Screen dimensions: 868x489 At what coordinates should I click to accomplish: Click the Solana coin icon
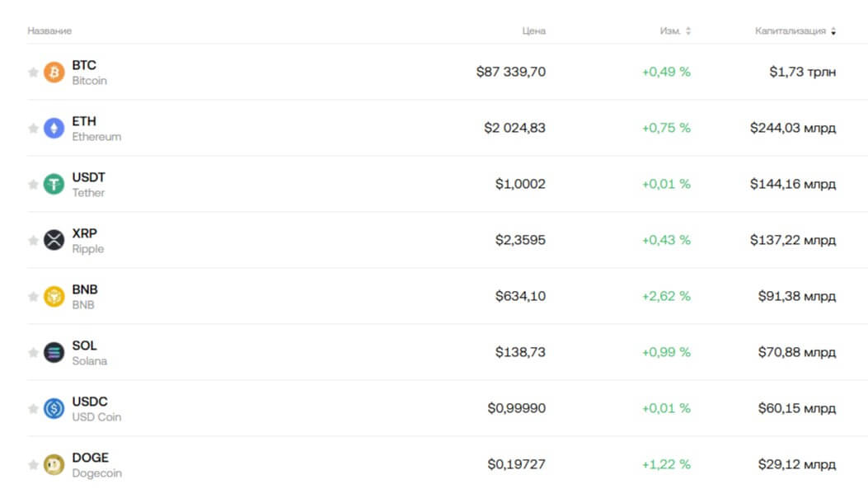54,353
